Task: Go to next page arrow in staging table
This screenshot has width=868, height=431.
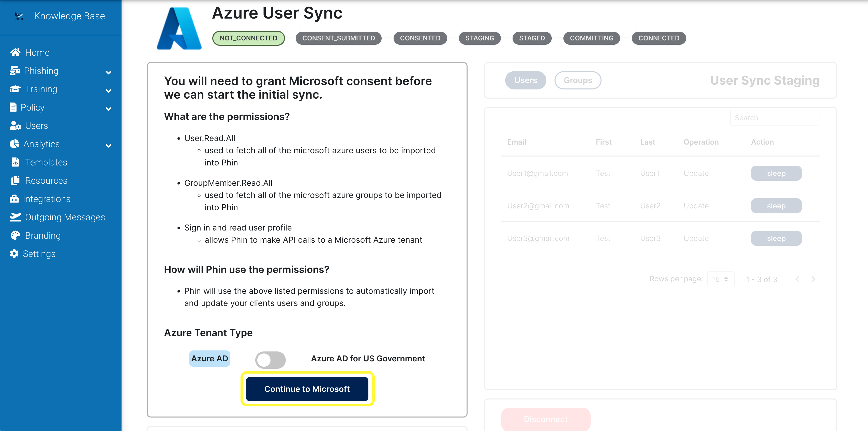Action: click(813, 279)
